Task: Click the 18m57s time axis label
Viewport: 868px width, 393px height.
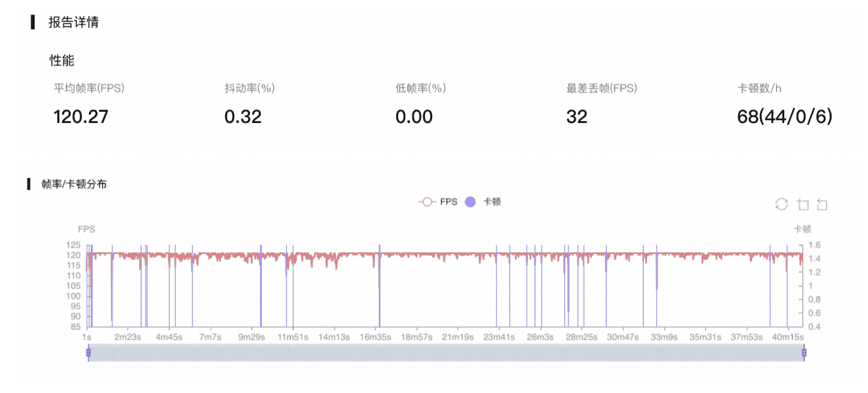Action: pos(416,337)
